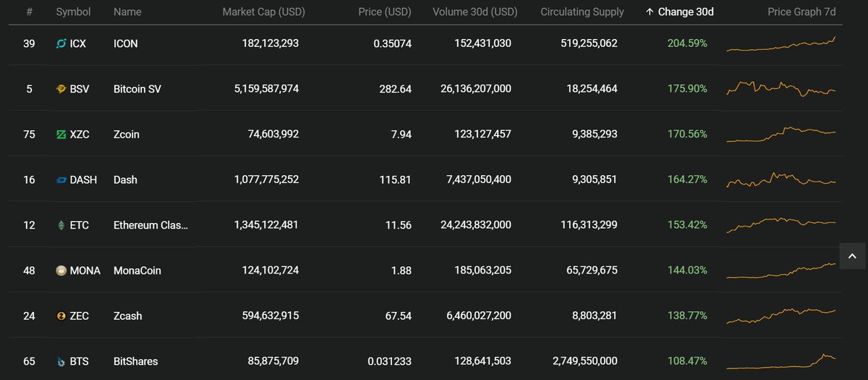Image resolution: width=868 pixels, height=380 pixels.
Task: Click circulating supply 2,749,550,000
Action: [584, 361]
